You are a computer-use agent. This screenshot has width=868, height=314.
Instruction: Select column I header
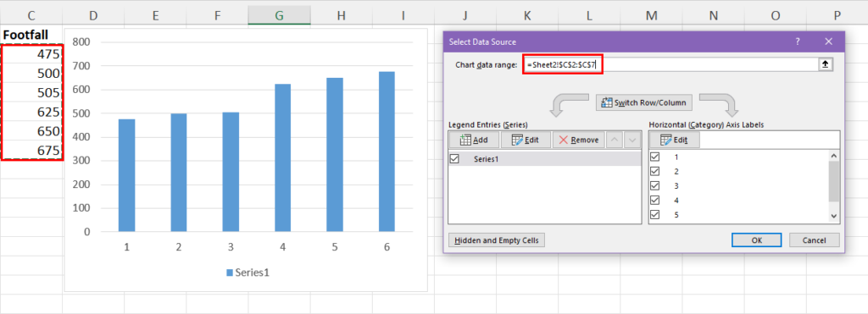click(403, 17)
